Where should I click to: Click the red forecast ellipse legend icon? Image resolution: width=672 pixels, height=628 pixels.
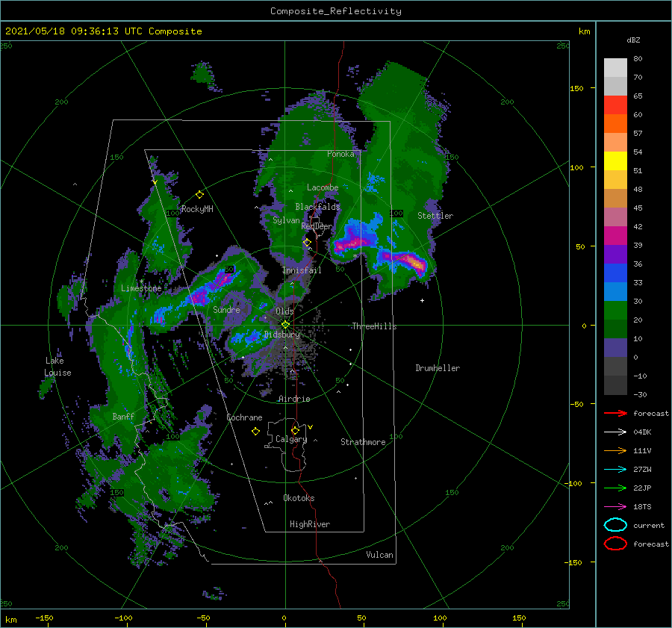coord(615,544)
